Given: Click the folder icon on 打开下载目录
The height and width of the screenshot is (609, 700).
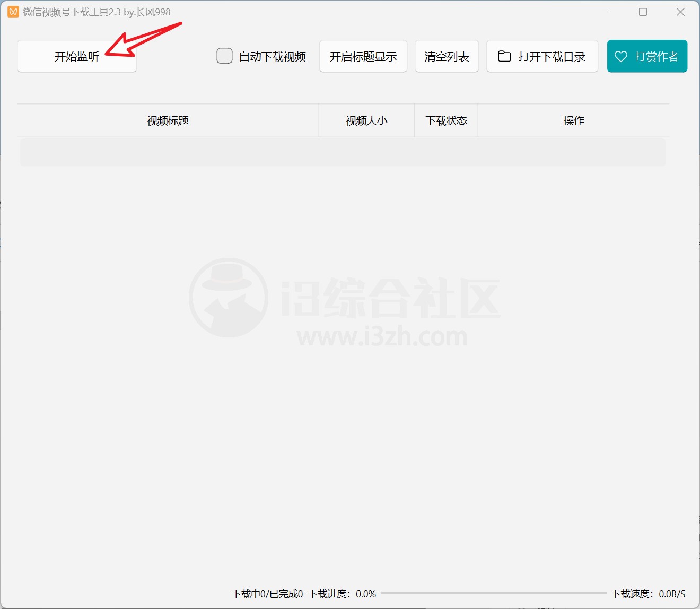Looking at the screenshot, I should pyautogui.click(x=503, y=56).
